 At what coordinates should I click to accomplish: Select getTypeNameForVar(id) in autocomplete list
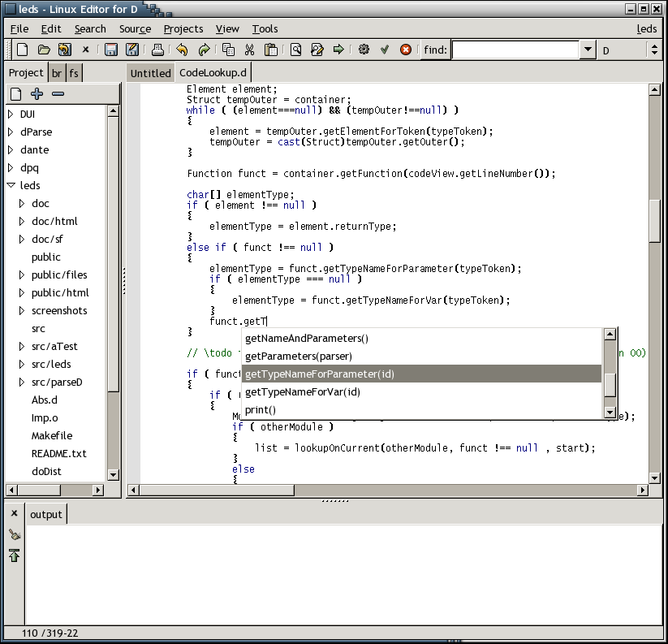[302, 392]
